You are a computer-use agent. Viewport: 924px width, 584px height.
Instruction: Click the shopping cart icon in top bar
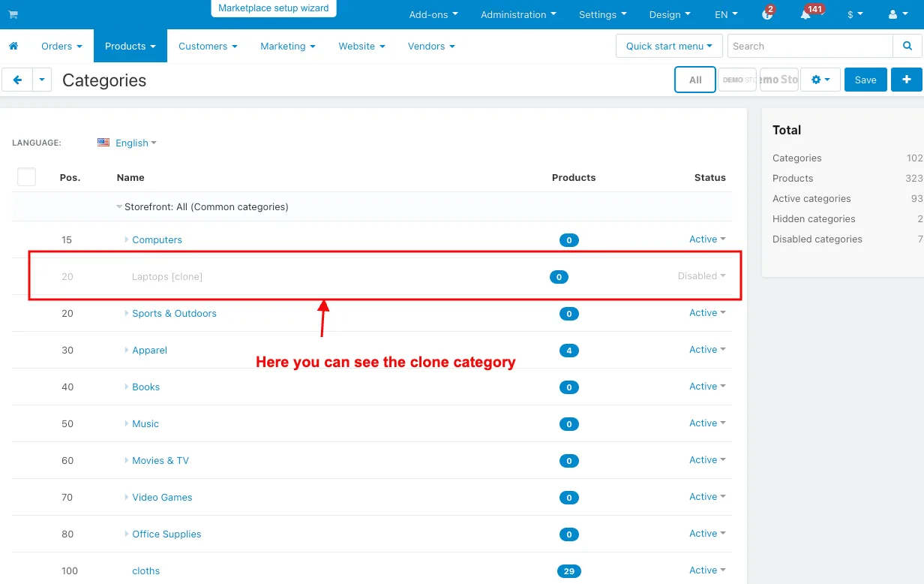13,15
